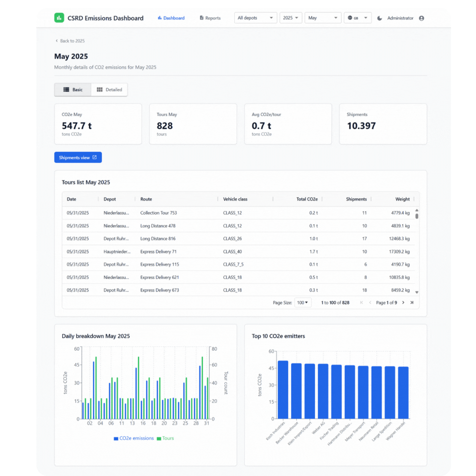Screen dimensions: 476x476
Task: Switch to the Detailed view toggle
Action: 109,90
